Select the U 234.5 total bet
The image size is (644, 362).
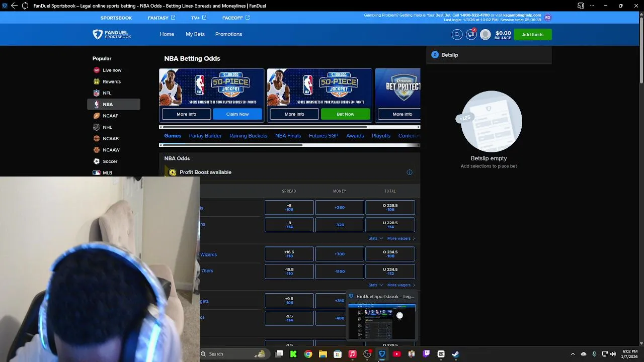390,271
